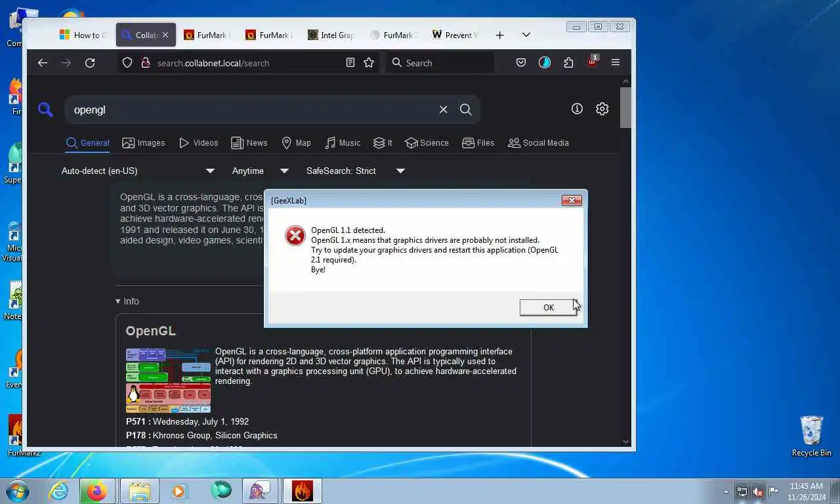Open a new Firefox tab
Viewport: 840px width, 504px height.
point(499,35)
